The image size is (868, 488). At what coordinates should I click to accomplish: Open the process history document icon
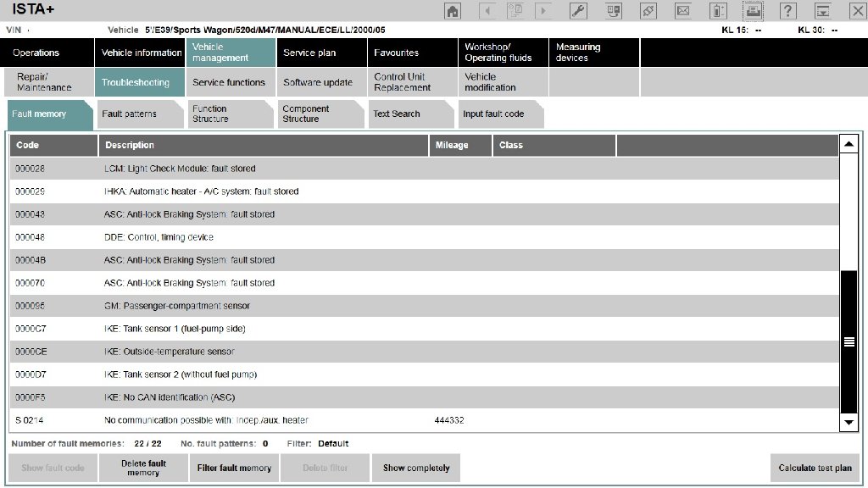click(x=515, y=10)
